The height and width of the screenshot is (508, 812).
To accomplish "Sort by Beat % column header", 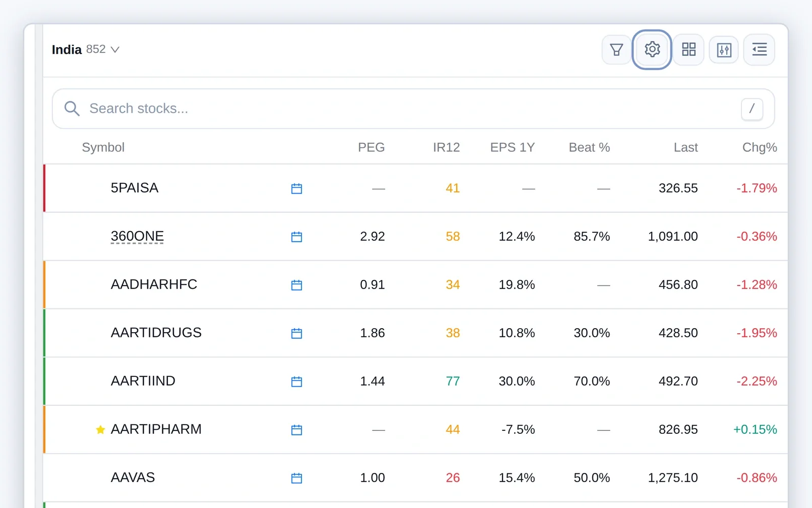I will [589, 147].
